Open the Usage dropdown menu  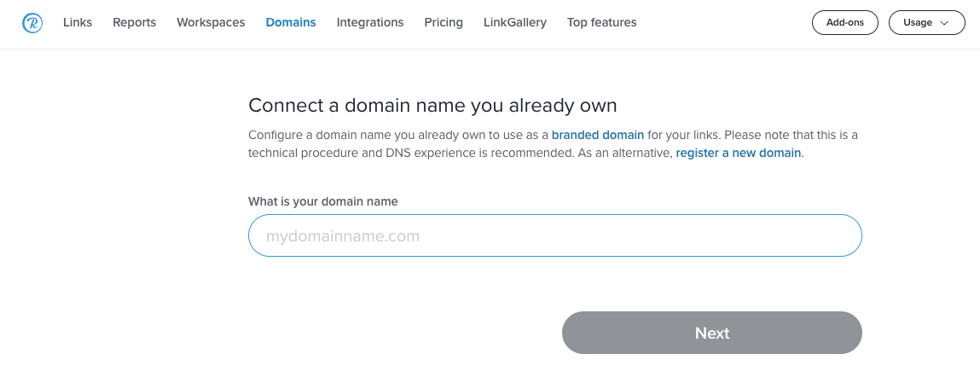point(927,22)
